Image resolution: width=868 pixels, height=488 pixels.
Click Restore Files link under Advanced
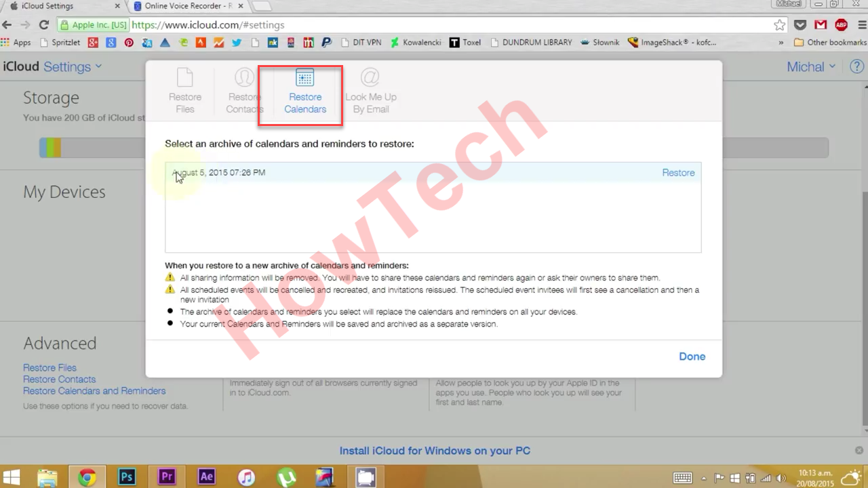pyautogui.click(x=50, y=367)
